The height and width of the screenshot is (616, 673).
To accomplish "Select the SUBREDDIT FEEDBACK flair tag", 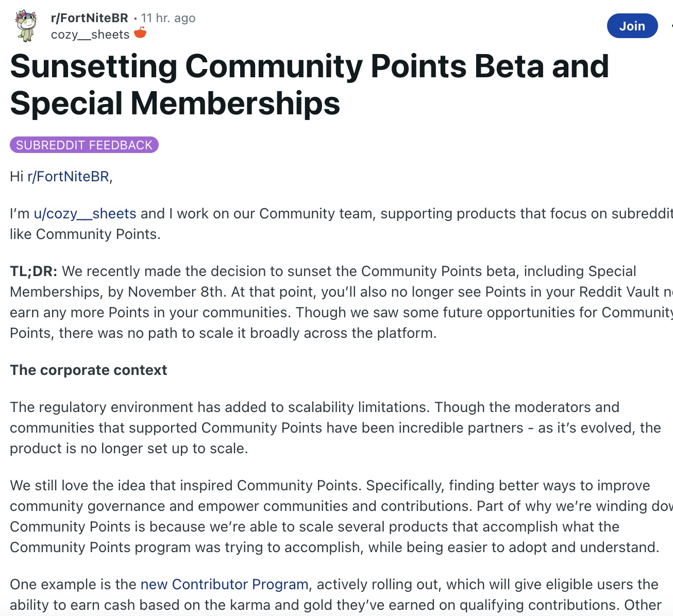I will pyautogui.click(x=84, y=145).
